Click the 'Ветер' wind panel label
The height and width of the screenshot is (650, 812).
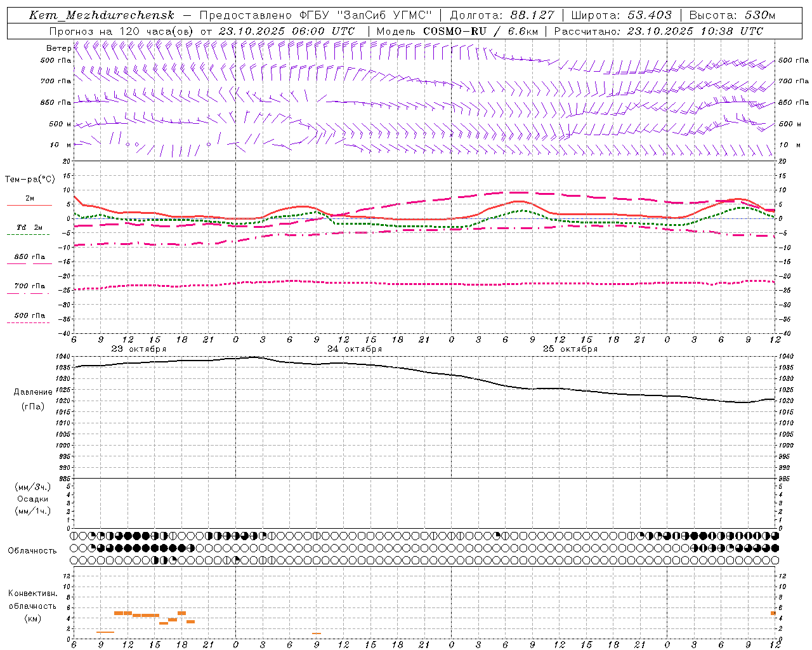click(x=58, y=48)
